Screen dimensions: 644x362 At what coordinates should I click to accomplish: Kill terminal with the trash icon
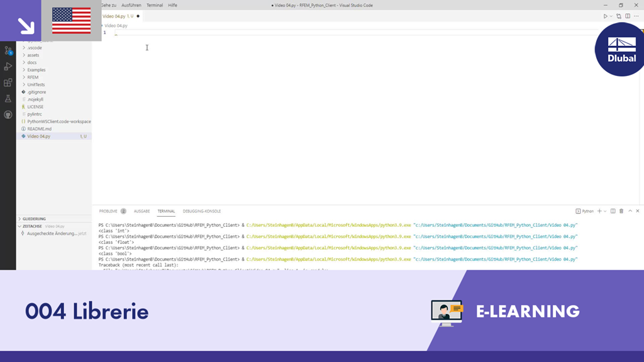tap(621, 211)
